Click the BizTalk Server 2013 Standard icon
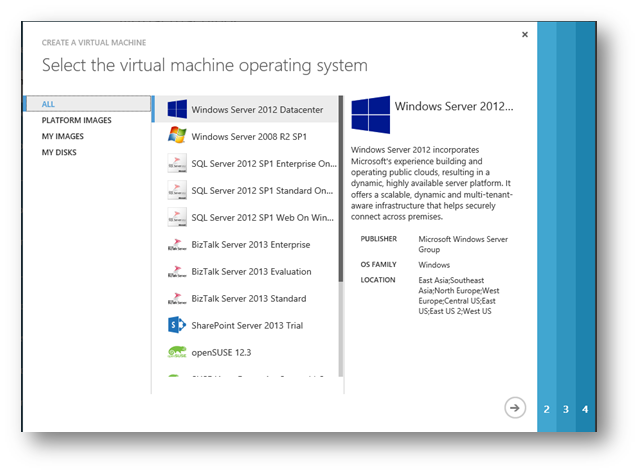Screen dimensions: 639x474 tap(177, 298)
